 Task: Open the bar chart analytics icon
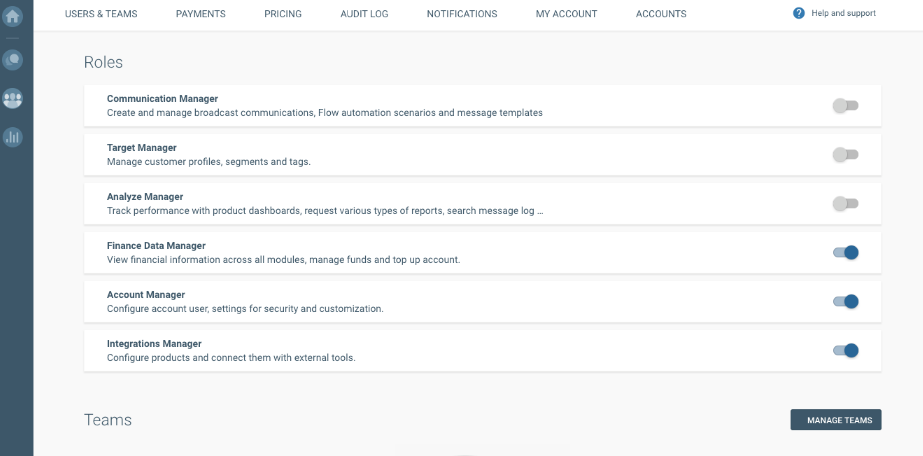13,138
